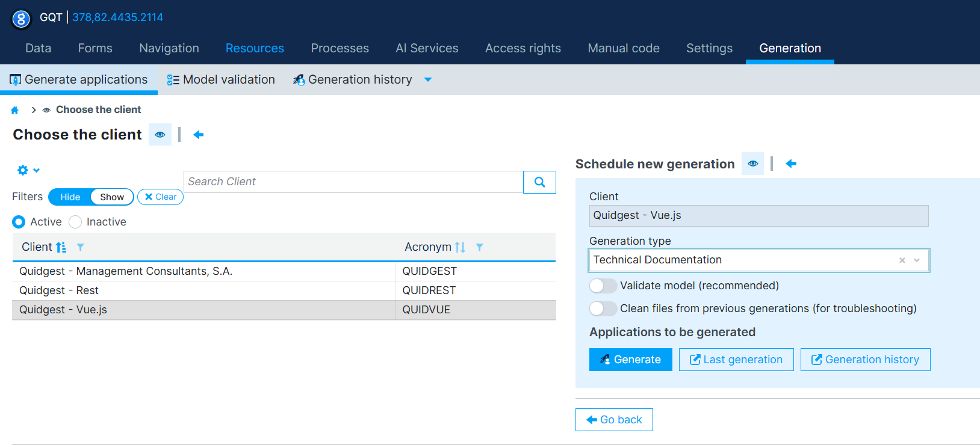Open Generation history button in schedule panel

coord(865,360)
